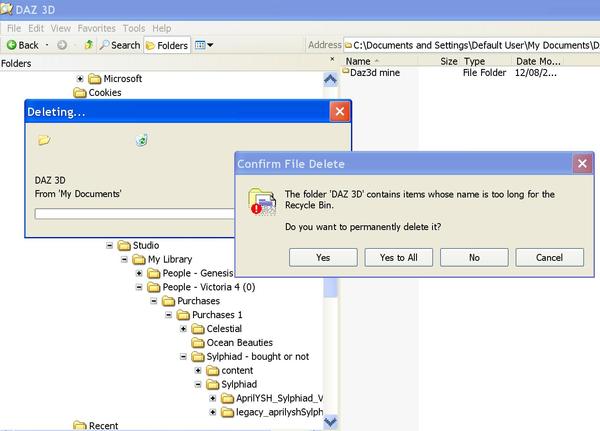The height and width of the screenshot is (431, 600).
Task: Collapse the Studio folder node
Action: click(109, 245)
